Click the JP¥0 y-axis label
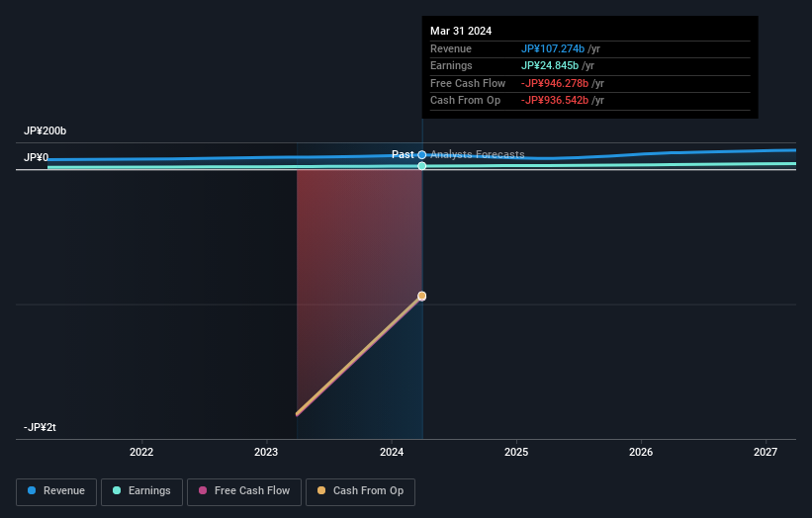The image size is (812, 518). [x=37, y=157]
